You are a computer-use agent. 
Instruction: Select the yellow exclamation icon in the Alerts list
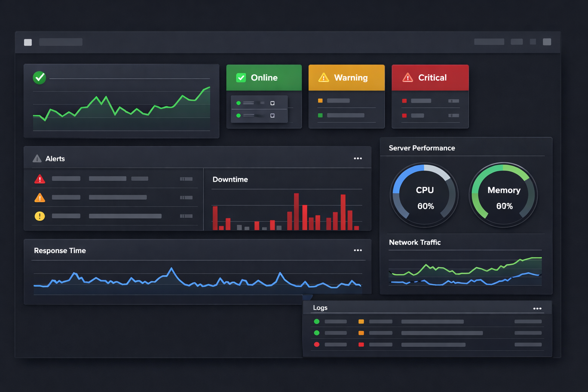coord(39,216)
